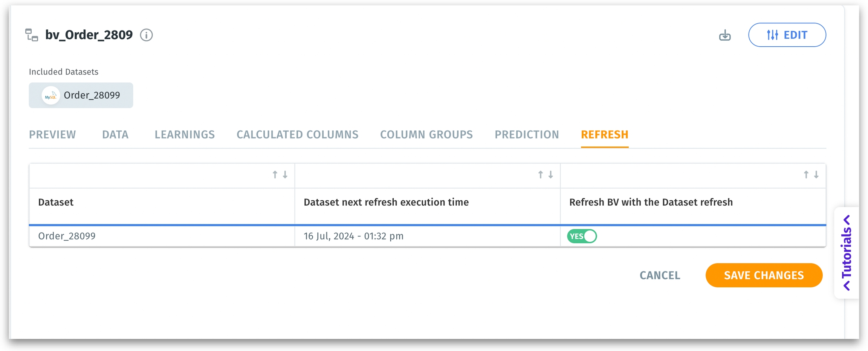
Task: Expand the Tutorials side panel
Action: (x=847, y=253)
